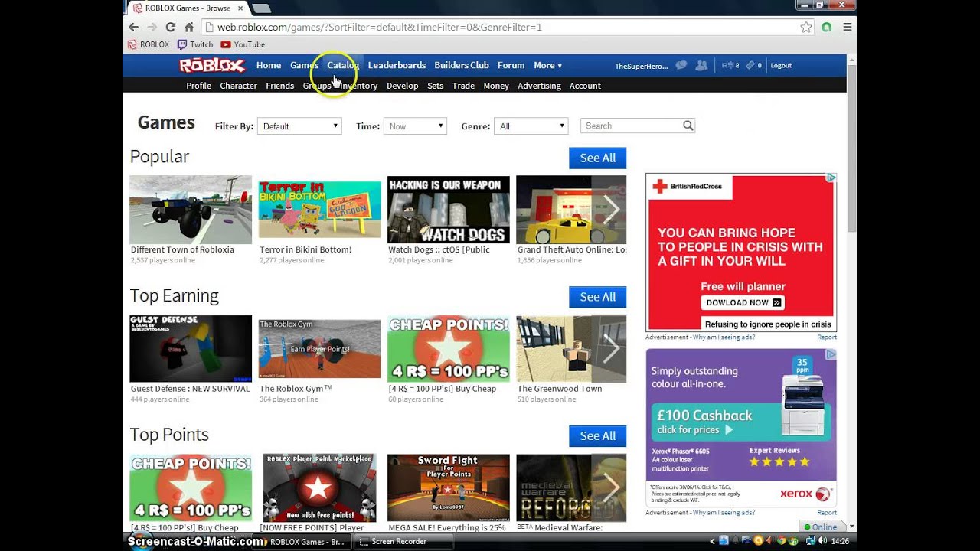This screenshot has height=551, width=980.
Task: Click the next arrow on the Top Points row
Action: (x=610, y=487)
